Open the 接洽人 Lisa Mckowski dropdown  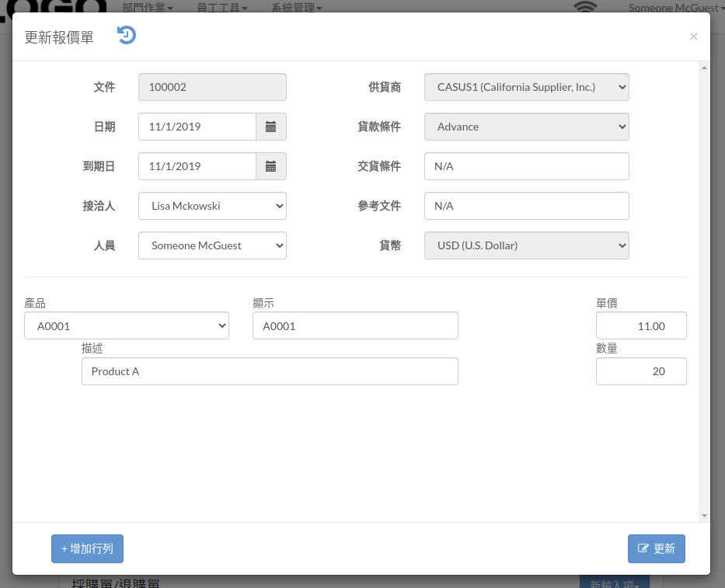[212, 206]
